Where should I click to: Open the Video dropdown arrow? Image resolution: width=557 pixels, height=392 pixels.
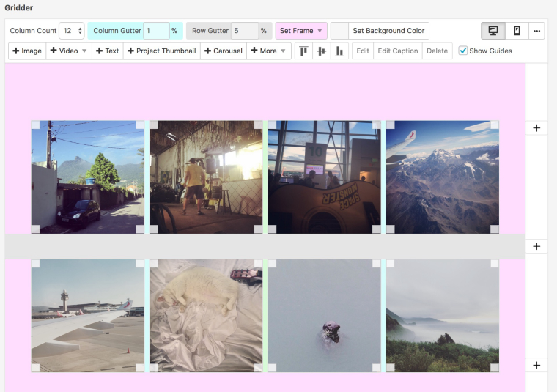coord(84,51)
